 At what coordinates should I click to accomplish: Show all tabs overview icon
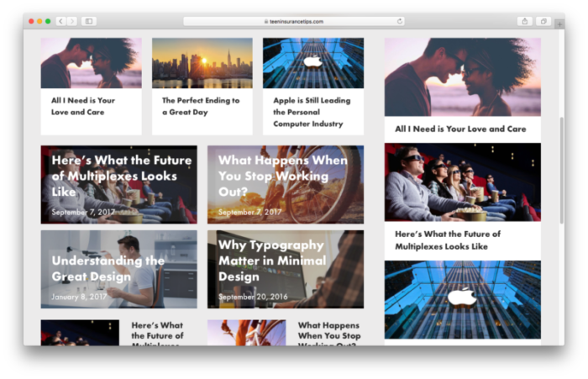click(543, 21)
